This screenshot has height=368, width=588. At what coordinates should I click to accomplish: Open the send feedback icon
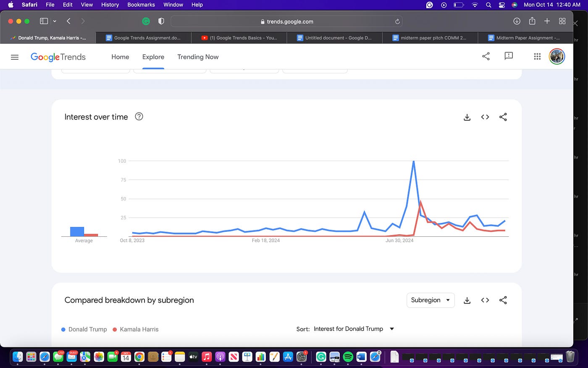tap(509, 56)
